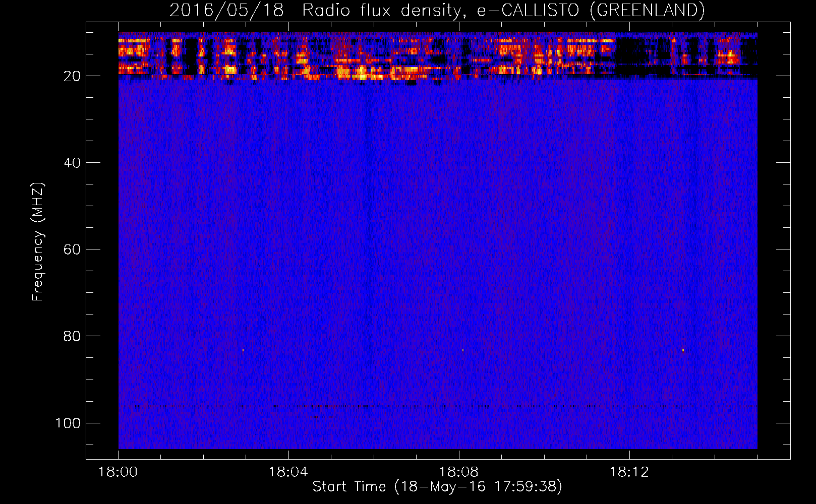Click the 18:00 time axis label

click(x=118, y=472)
